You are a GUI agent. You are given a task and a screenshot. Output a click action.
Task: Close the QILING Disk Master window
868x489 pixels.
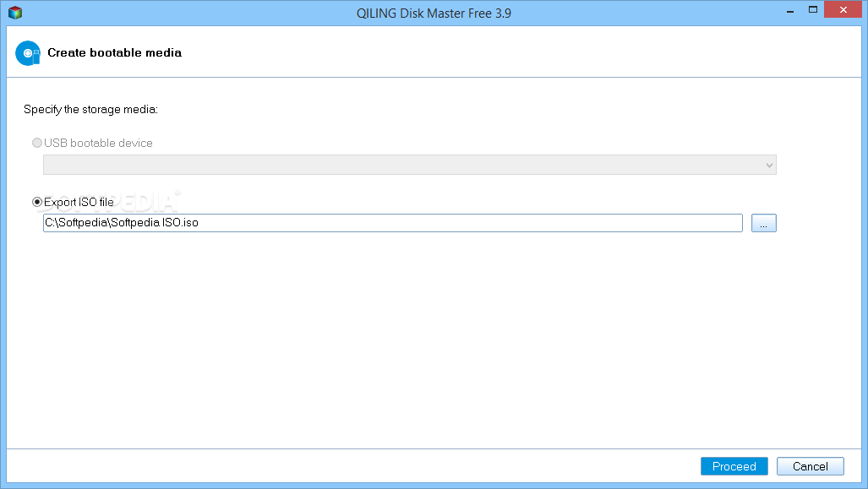point(843,10)
